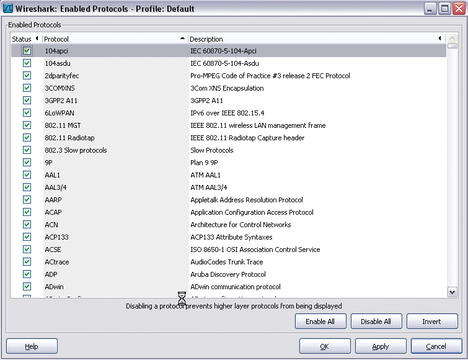
Task: Select the 3COMXNS protocol row
Action: coord(229,88)
